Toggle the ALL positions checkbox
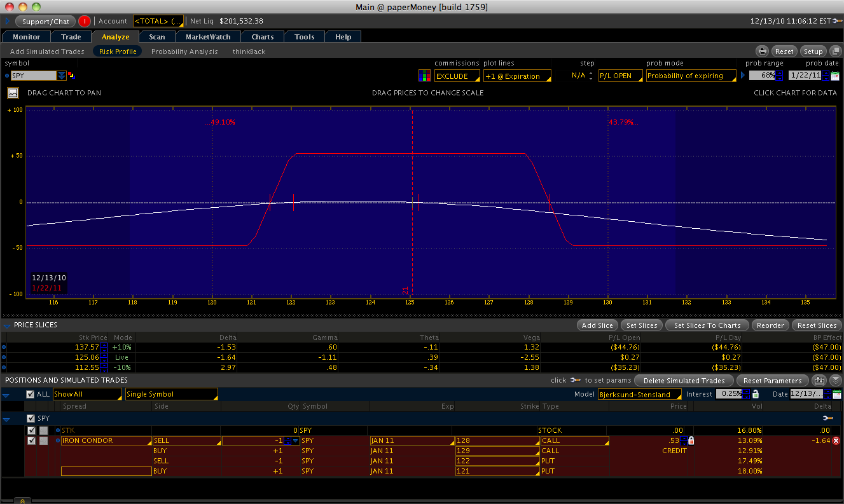The image size is (844, 504). click(x=31, y=394)
